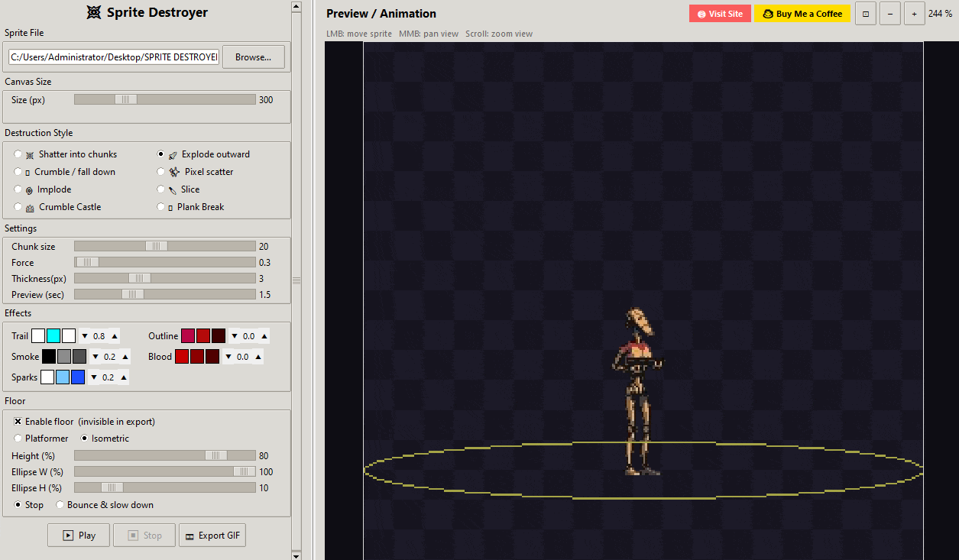Select Crumble Castle style
Viewport: 959px width, 560px height.
click(x=18, y=207)
